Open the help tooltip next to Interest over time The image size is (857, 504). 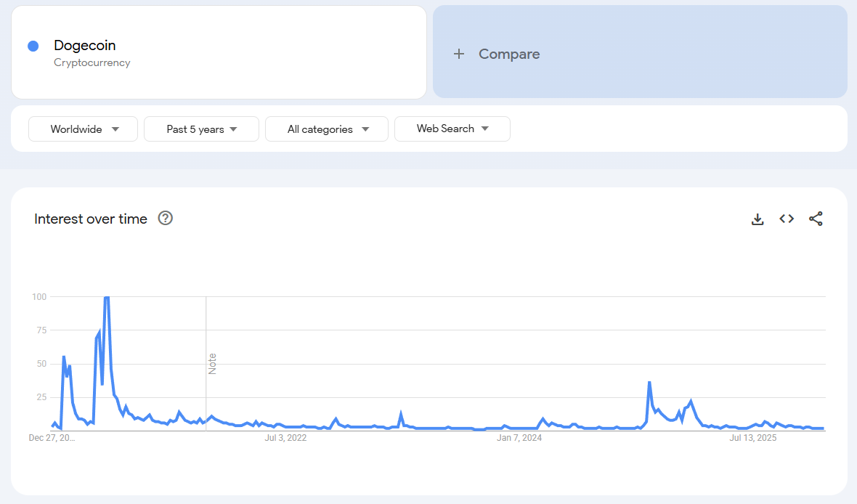tap(165, 218)
